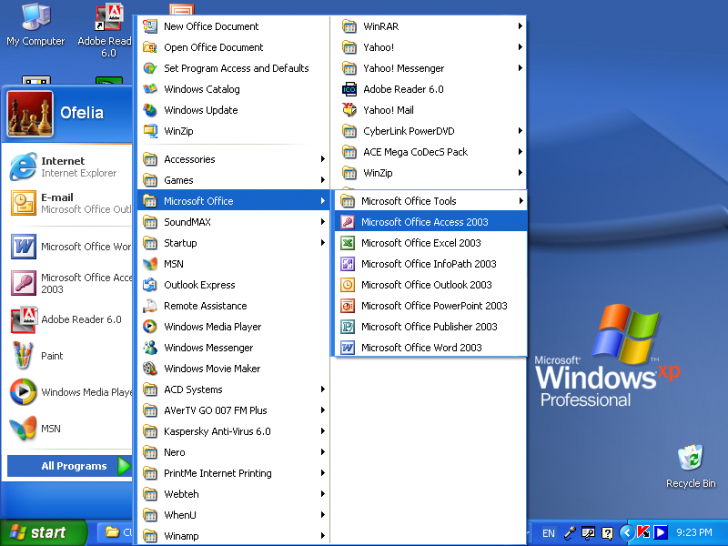Choose Windows Update menu entry
The image size is (728, 546).
pyautogui.click(x=200, y=110)
